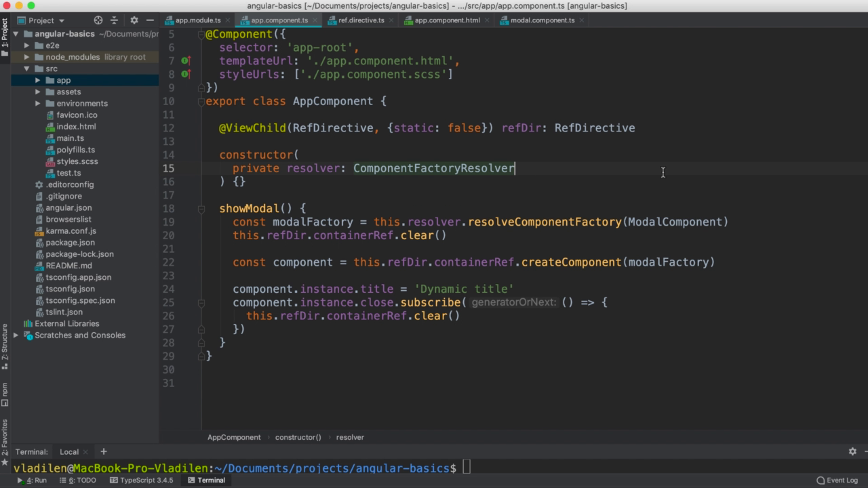Expand the node_modules folder arrow
Viewport: 868px width, 488px height.
coord(27,57)
